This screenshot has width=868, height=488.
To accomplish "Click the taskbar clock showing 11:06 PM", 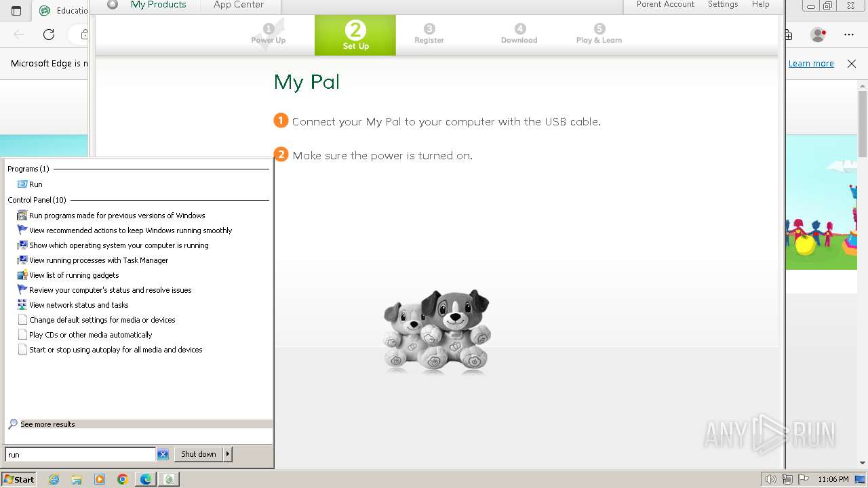I will 833,479.
